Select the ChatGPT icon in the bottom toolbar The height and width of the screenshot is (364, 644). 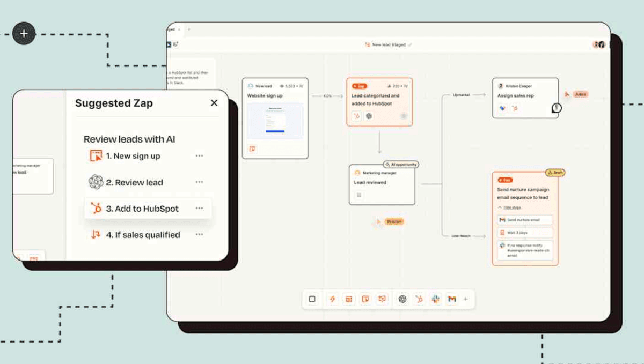coord(401,299)
